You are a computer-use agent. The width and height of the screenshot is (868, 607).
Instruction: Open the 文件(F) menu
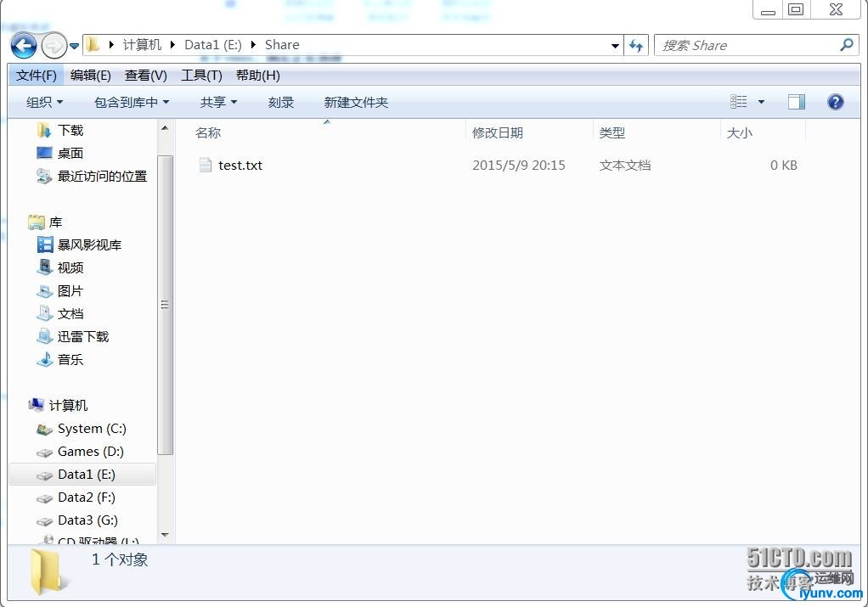[x=36, y=76]
